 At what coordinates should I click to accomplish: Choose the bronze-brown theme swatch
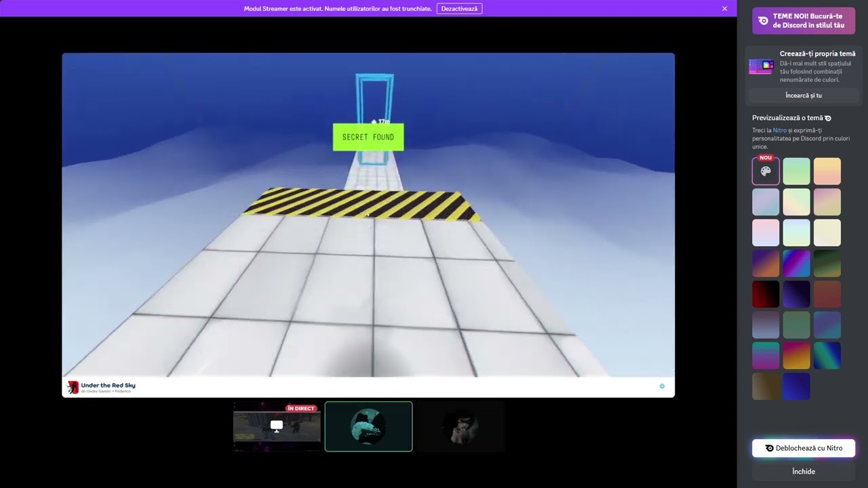tap(766, 386)
